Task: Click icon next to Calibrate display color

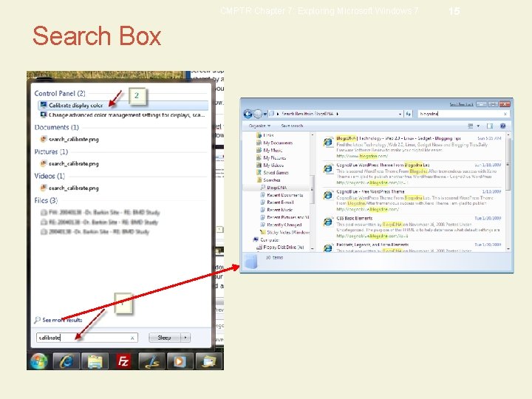Action: [44, 105]
